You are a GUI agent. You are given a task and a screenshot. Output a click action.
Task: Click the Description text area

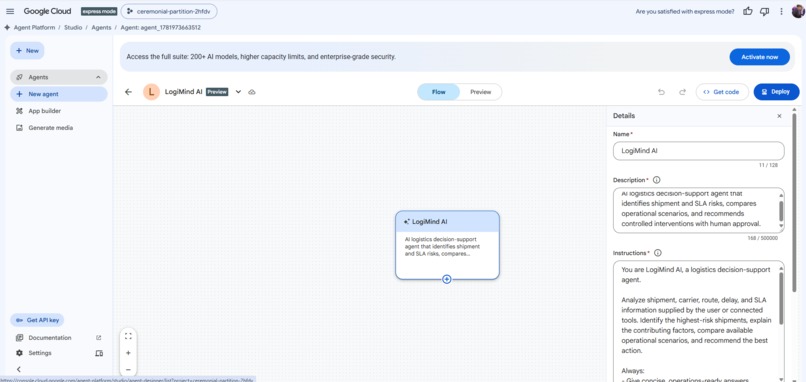(x=699, y=210)
